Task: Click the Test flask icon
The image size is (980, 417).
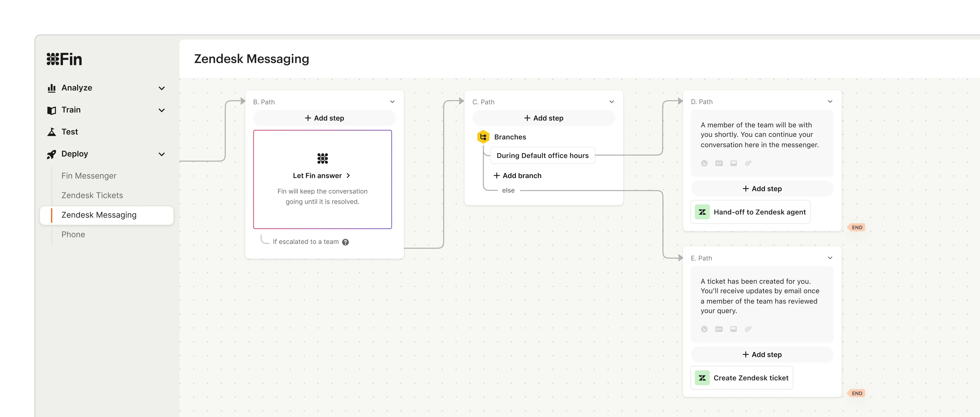Action: [x=51, y=132]
